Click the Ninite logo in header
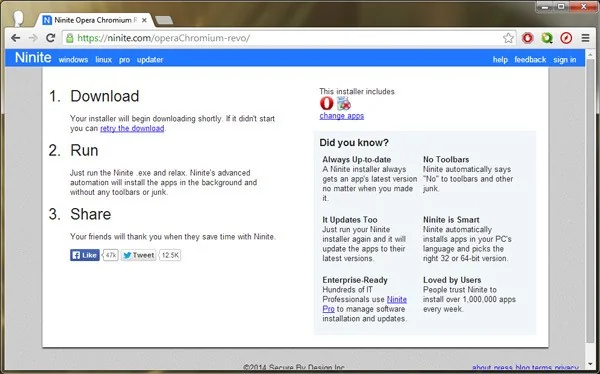 33,57
